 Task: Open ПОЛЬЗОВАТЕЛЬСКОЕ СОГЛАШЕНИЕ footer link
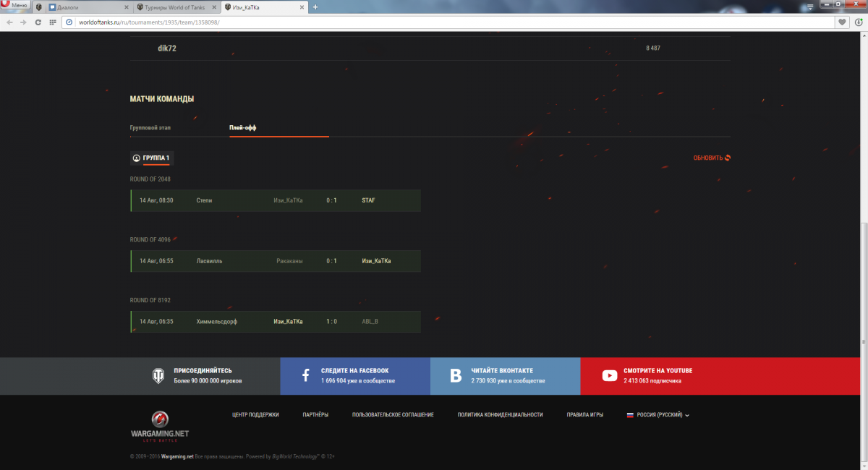click(393, 415)
